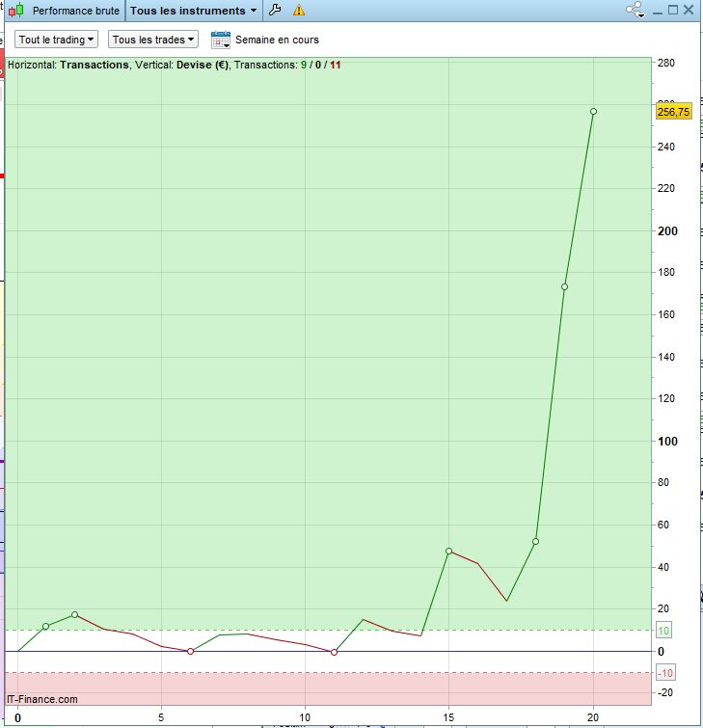
Task: Open the wrench settings icon
Action: tap(275, 10)
